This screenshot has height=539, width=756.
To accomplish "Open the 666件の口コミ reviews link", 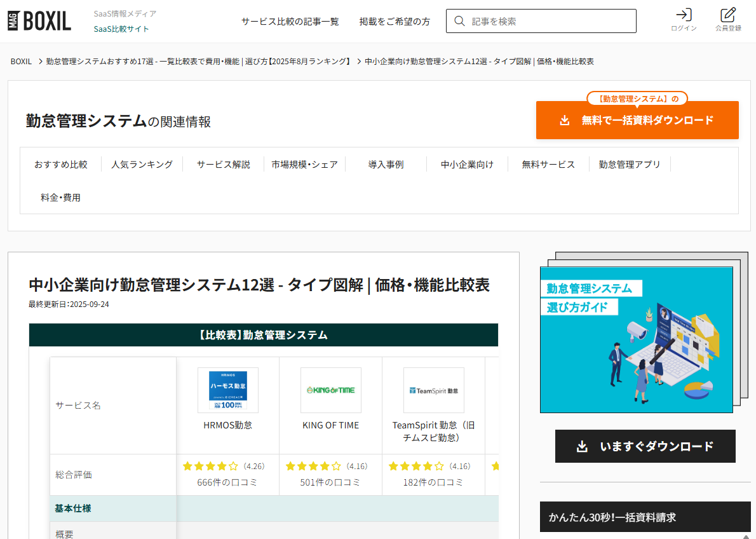I will point(227,482).
